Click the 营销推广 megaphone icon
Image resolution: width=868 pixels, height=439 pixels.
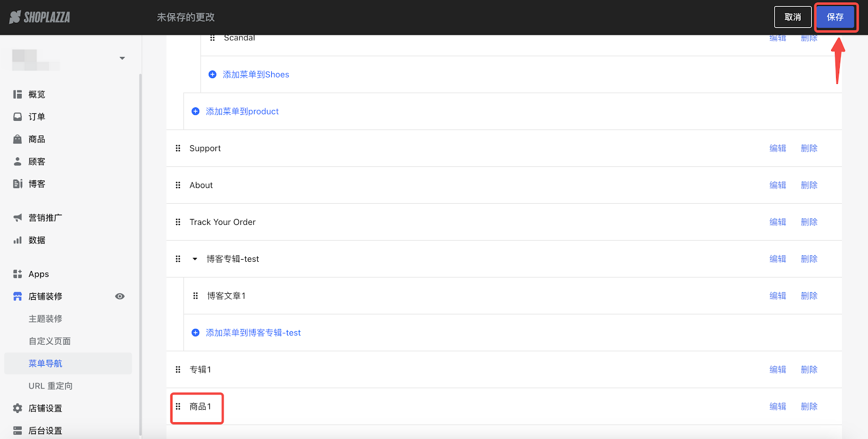point(17,218)
